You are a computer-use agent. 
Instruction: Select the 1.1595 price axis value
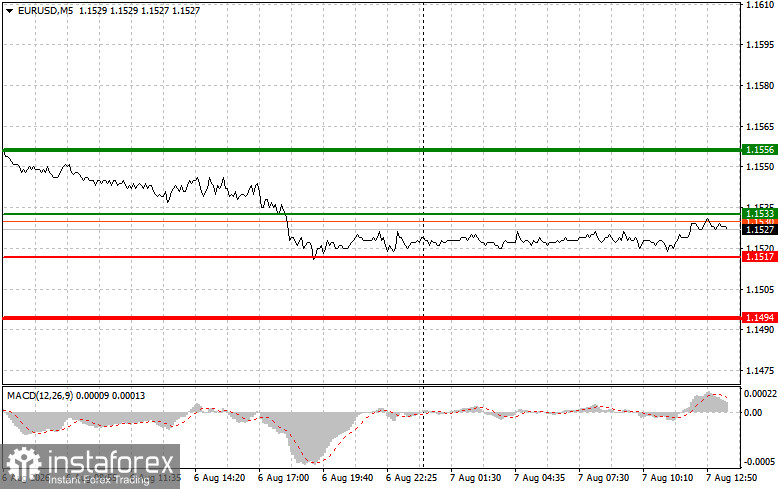[760, 45]
